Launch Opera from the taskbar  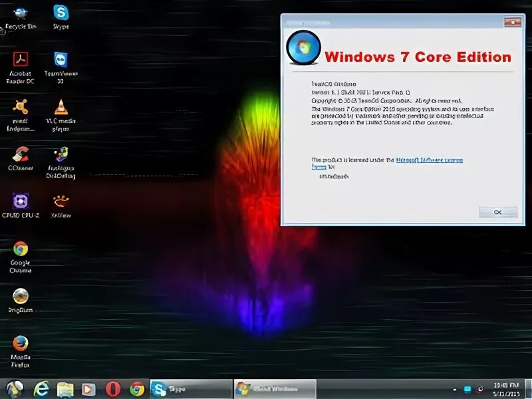coord(113,389)
